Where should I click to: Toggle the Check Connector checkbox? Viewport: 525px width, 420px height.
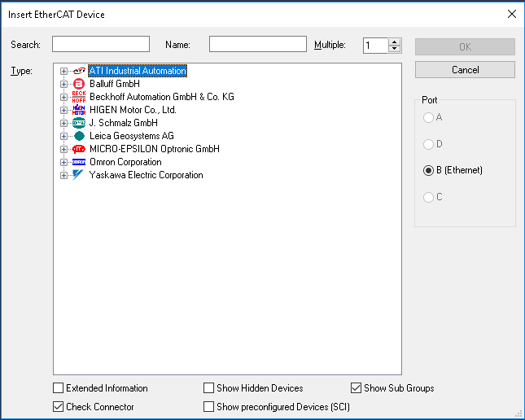tap(58, 407)
